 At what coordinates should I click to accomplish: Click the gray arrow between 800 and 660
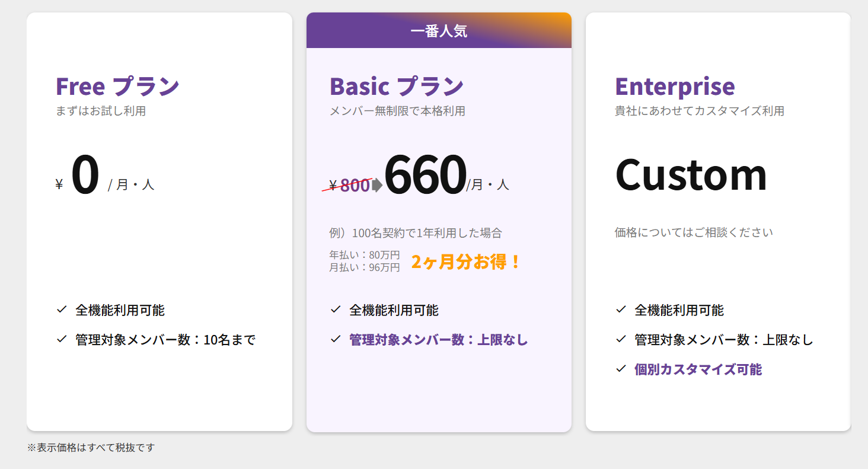pyautogui.click(x=377, y=185)
